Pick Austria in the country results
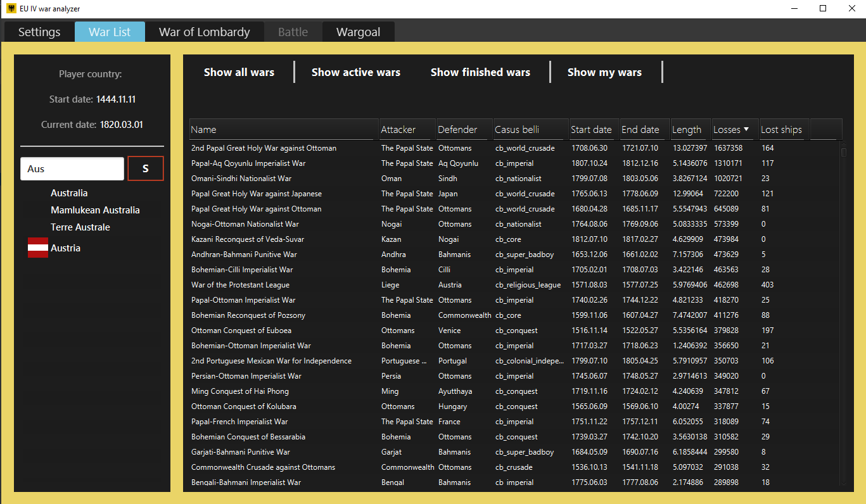Viewport: 866px width, 504px height. (x=65, y=248)
